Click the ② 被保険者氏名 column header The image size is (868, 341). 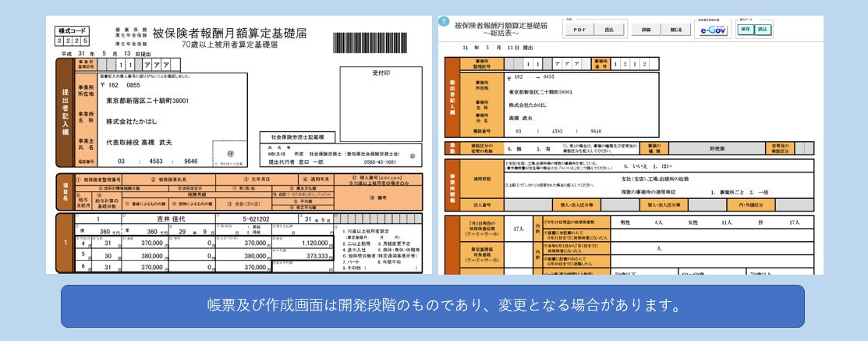[x=168, y=179]
